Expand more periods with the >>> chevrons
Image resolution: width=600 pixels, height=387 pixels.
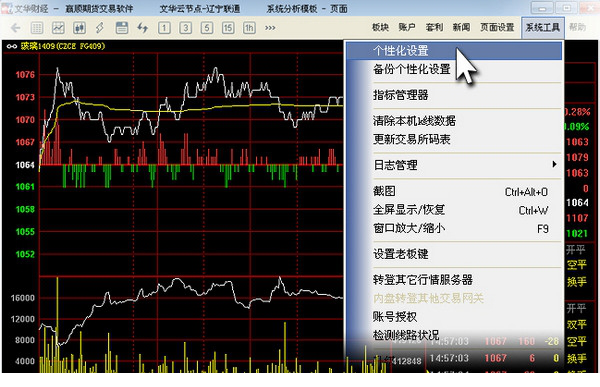click(x=270, y=28)
